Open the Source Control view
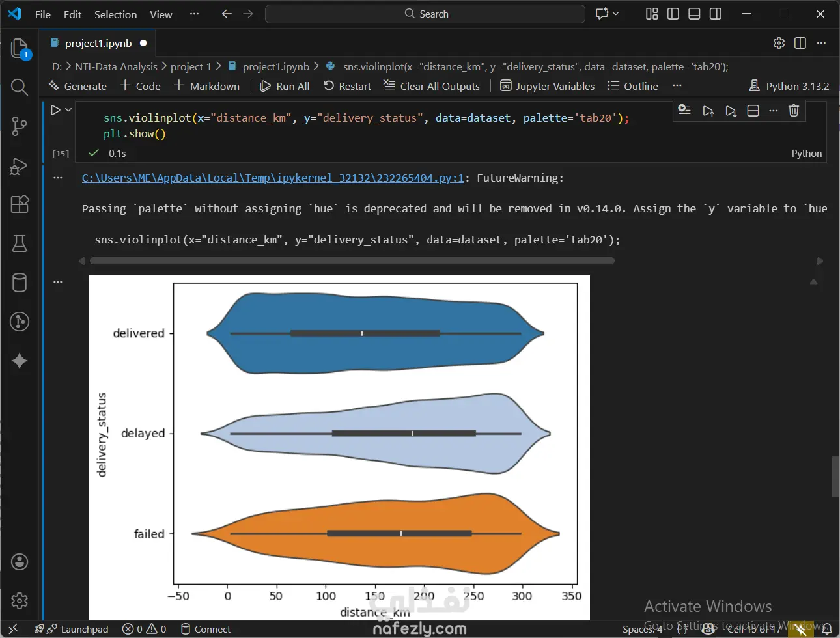 (20, 126)
